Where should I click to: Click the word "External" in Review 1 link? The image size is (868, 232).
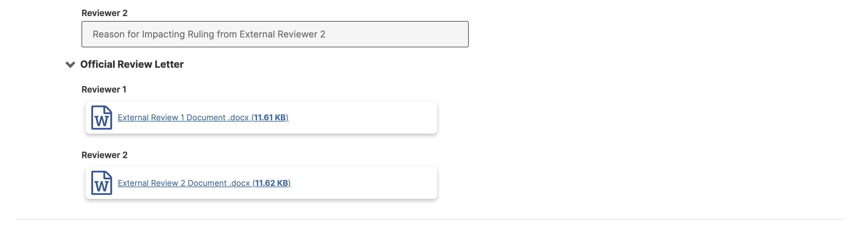point(134,117)
